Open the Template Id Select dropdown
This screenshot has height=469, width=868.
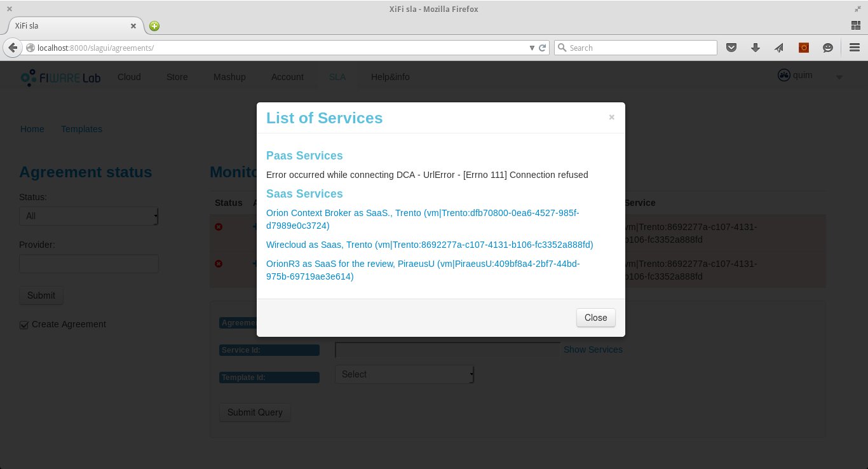click(x=405, y=374)
